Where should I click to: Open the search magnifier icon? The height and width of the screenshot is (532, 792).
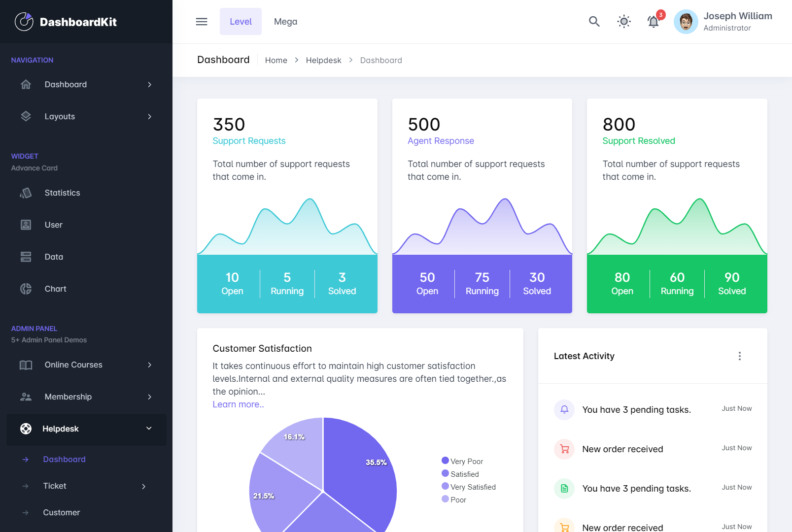(594, 22)
